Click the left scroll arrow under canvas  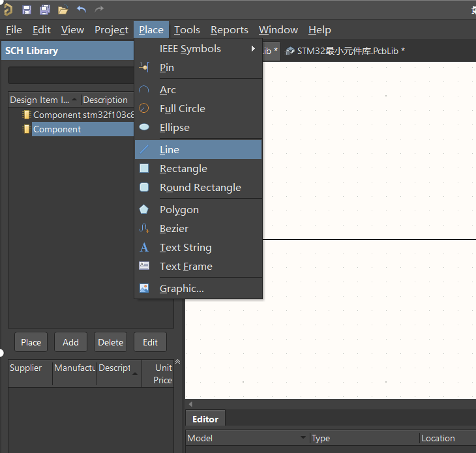pos(190,404)
